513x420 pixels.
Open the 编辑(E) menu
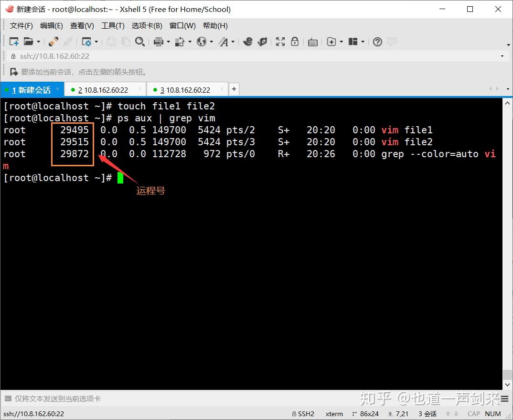[x=52, y=26]
